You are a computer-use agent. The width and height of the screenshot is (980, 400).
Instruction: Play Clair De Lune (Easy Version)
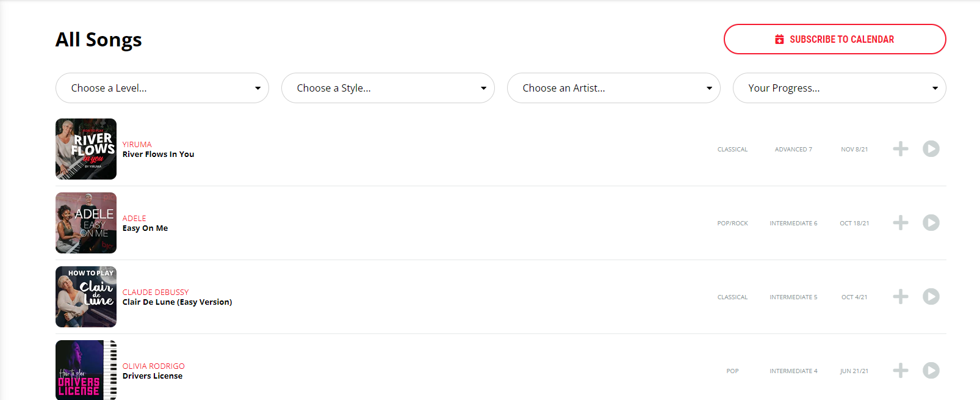[x=931, y=297]
